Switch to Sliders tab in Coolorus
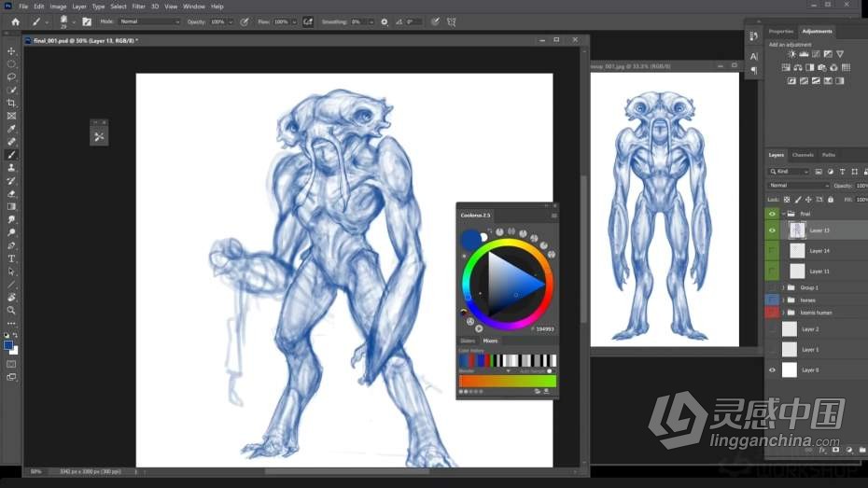 [x=468, y=341]
